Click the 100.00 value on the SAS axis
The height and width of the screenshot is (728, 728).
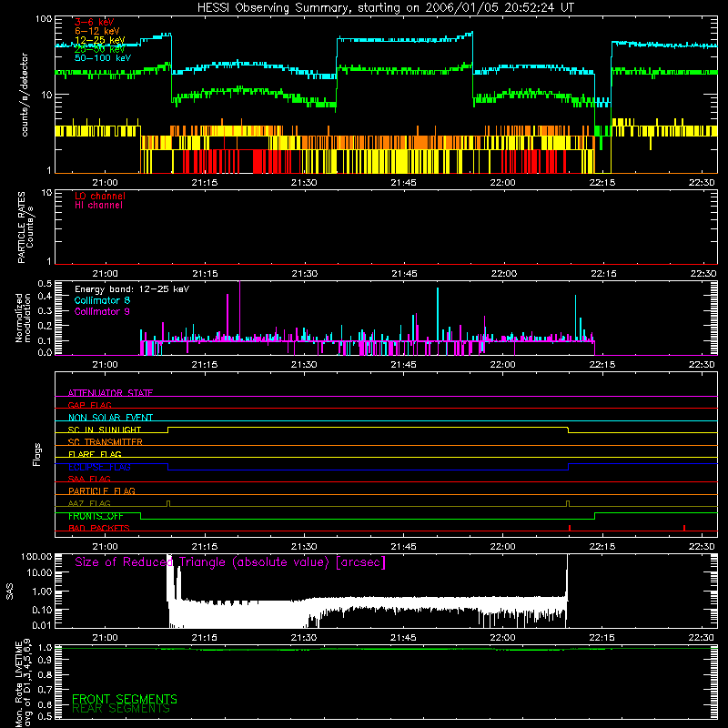click(x=36, y=556)
